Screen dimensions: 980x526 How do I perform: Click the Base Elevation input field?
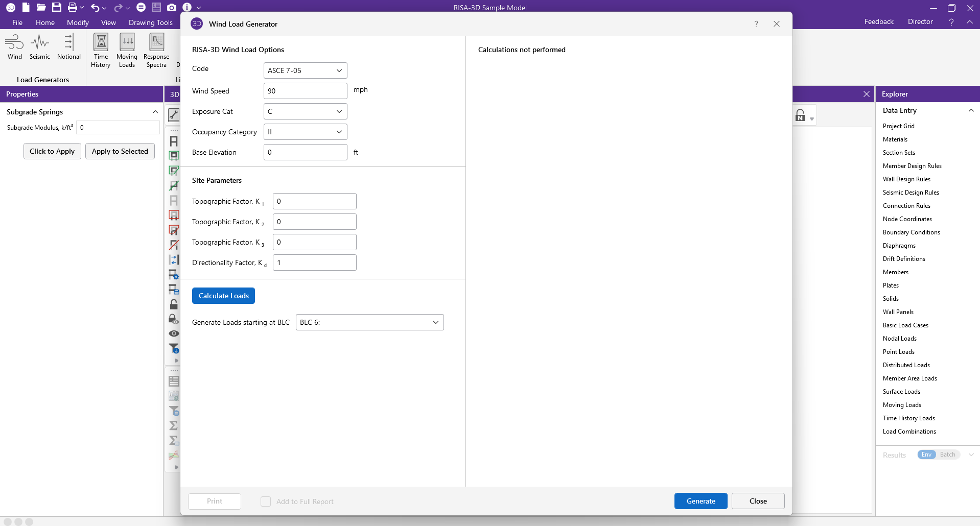(306, 152)
